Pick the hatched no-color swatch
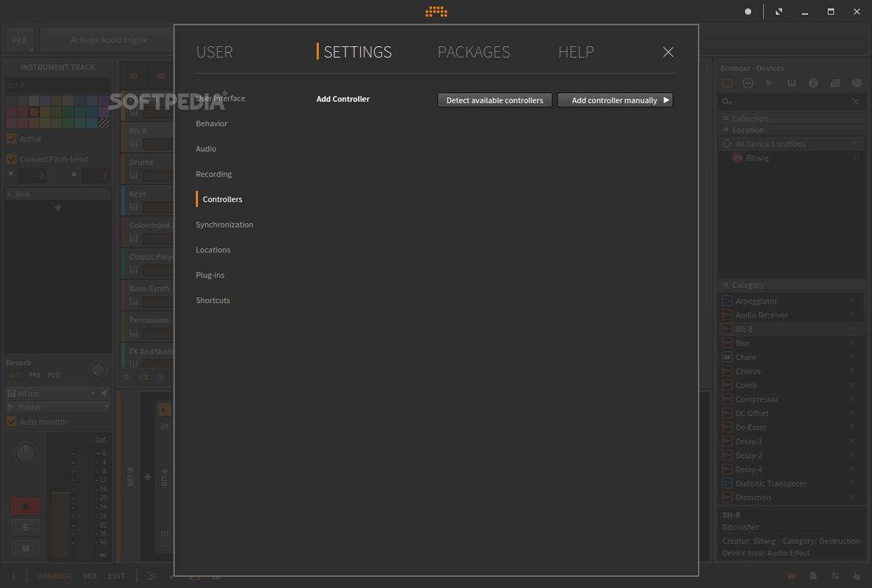Viewport: 872px width, 588px height. (104, 123)
